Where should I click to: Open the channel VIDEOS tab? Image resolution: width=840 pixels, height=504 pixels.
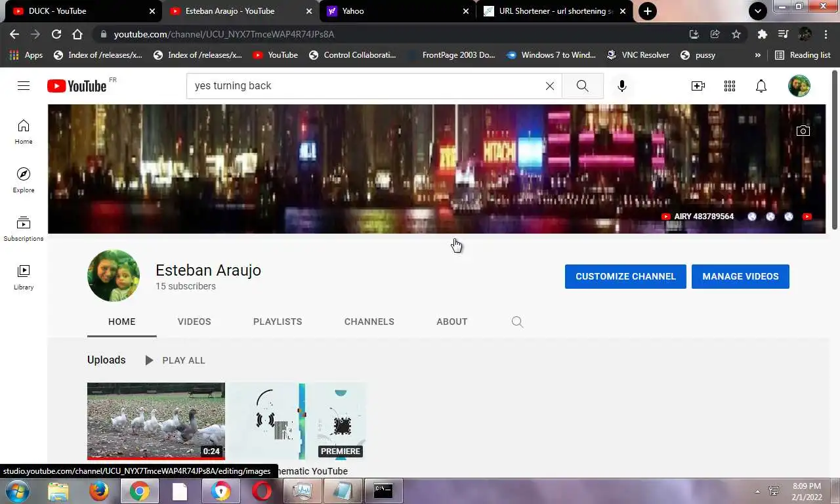194,322
